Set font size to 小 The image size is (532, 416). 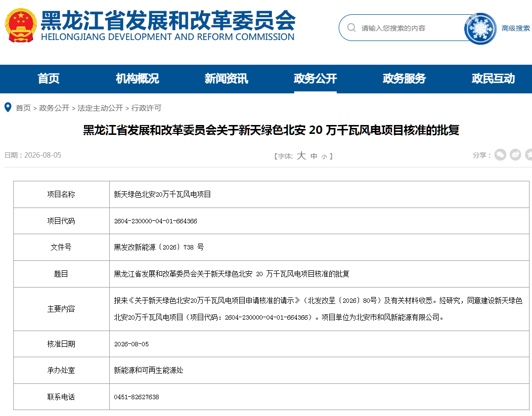click(324, 156)
